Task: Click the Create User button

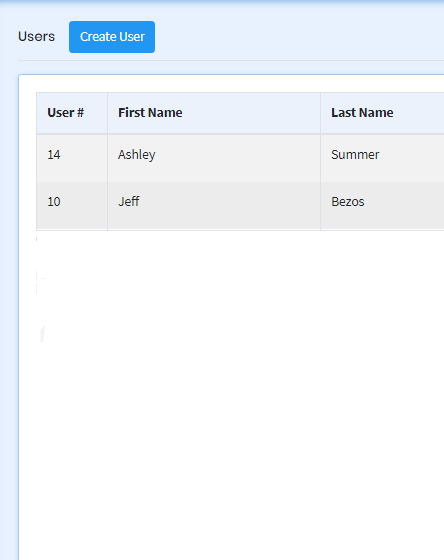Action: (112, 37)
